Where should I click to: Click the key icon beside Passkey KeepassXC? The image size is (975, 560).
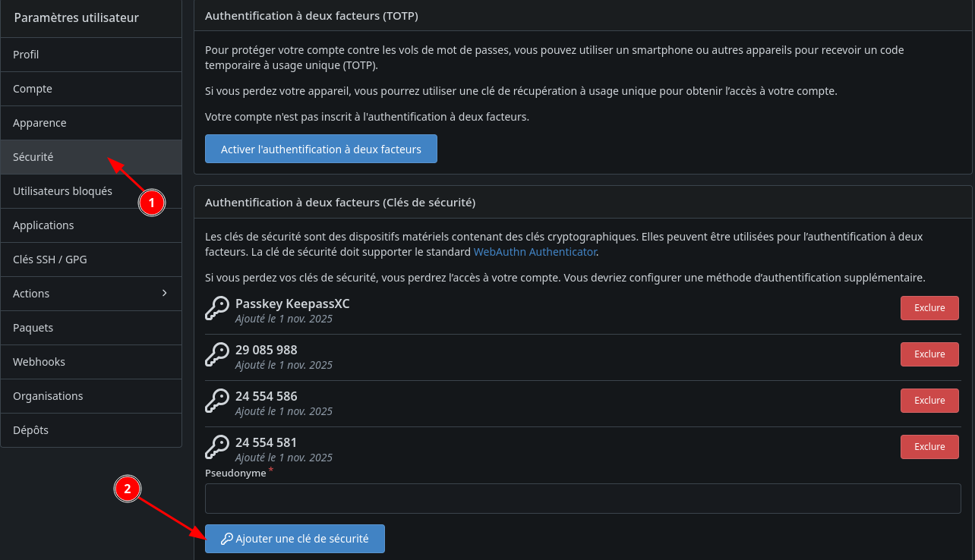click(x=217, y=309)
